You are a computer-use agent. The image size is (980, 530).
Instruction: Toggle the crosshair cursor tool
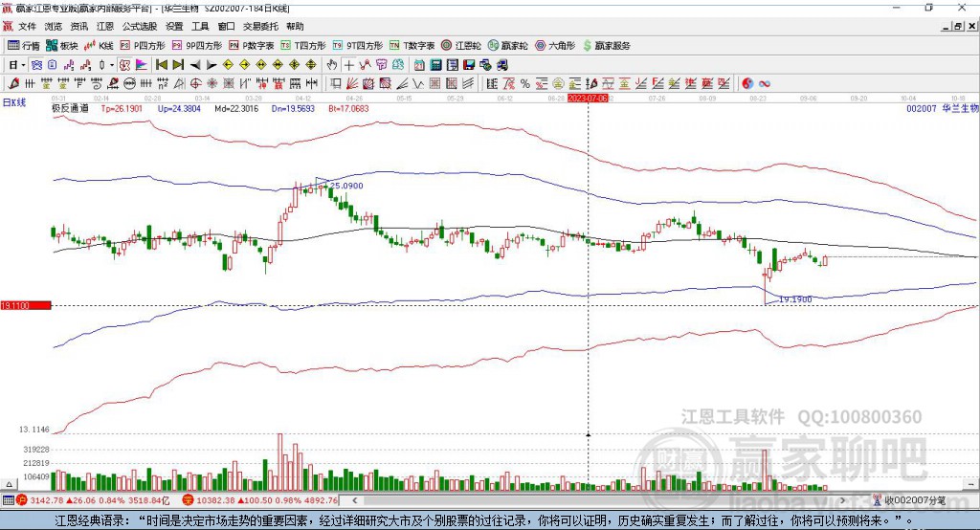[x=348, y=65]
